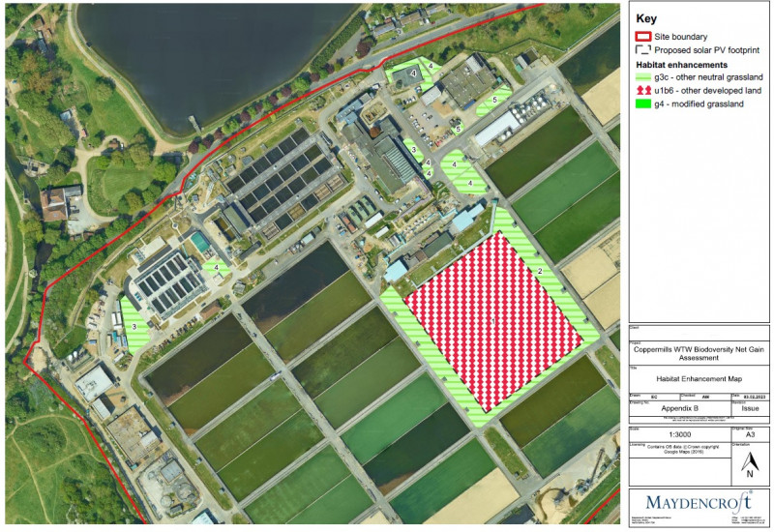Click 'g4 - modified grassland' label
Viewport: 774px width, 532px height.
(x=699, y=103)
